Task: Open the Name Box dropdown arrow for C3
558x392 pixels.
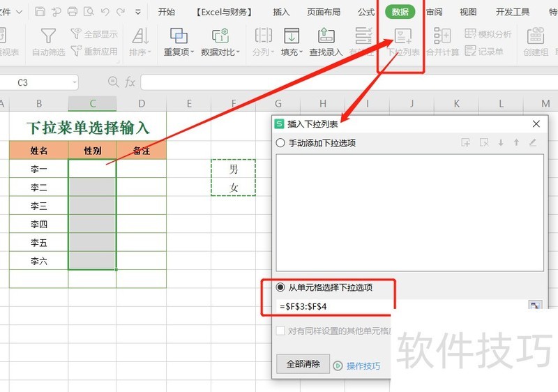Action: [x=74, y=82]
